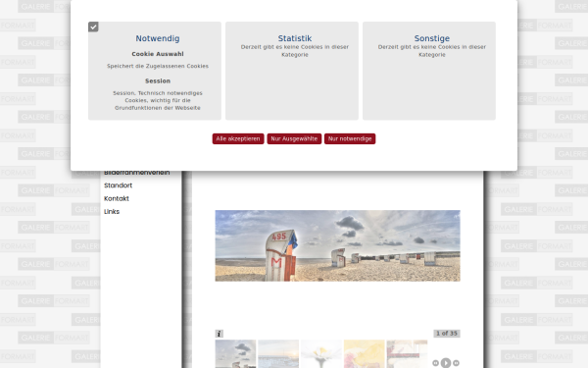The height and width of the screenshot is (368, 588).
Task: Toggle the Notwendig cookie category checkbox
Action: coord(93,27)
